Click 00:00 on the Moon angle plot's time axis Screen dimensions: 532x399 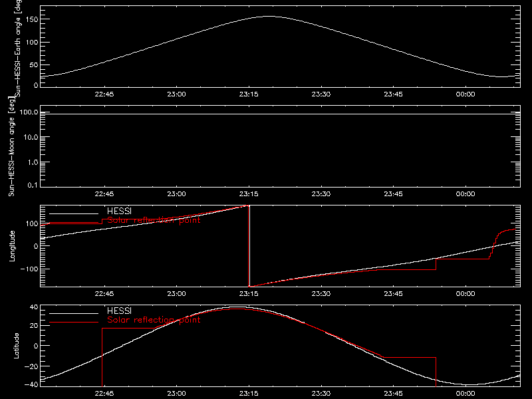tap(465, 194)
